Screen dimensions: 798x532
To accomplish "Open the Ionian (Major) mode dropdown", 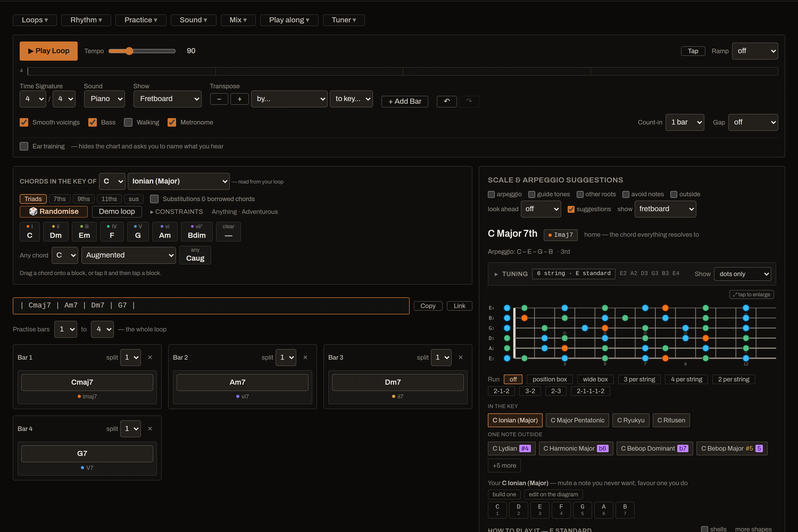I will point(178,181).
